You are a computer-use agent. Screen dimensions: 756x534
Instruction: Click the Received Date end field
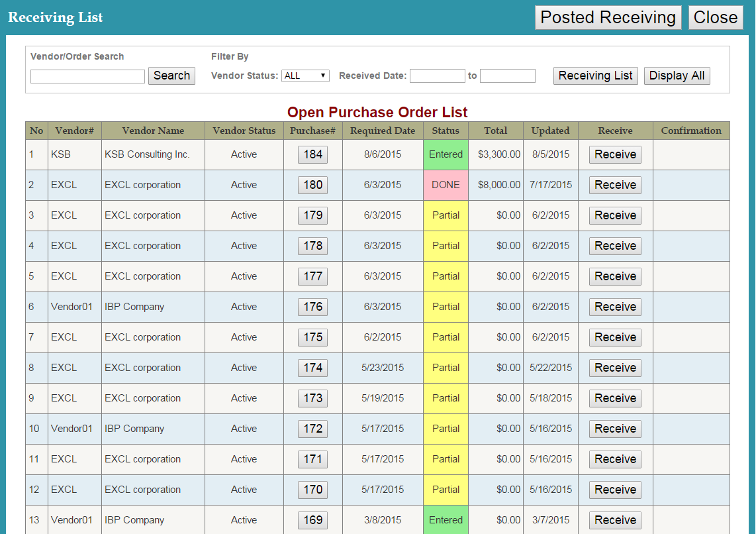507,76
